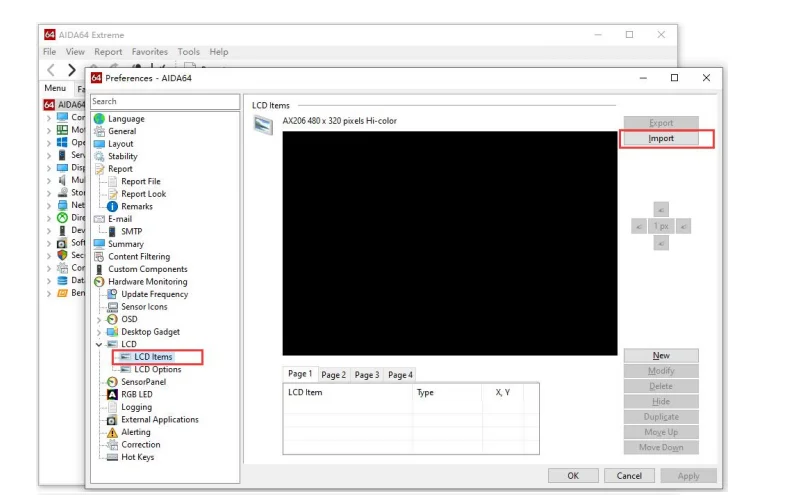Select the SensorPanel gauge icon
804x495 pixels.
click(x=112, y=382)
